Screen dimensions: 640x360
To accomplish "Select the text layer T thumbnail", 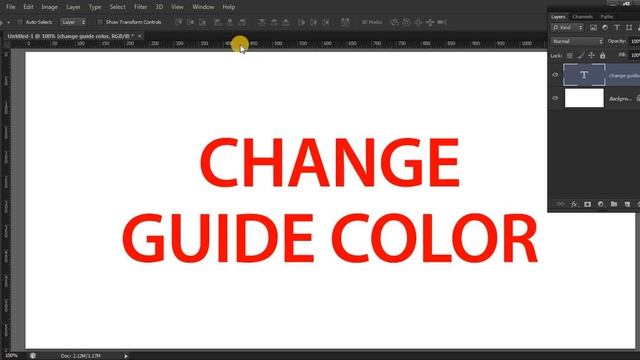I will click(x=584, y=75).
